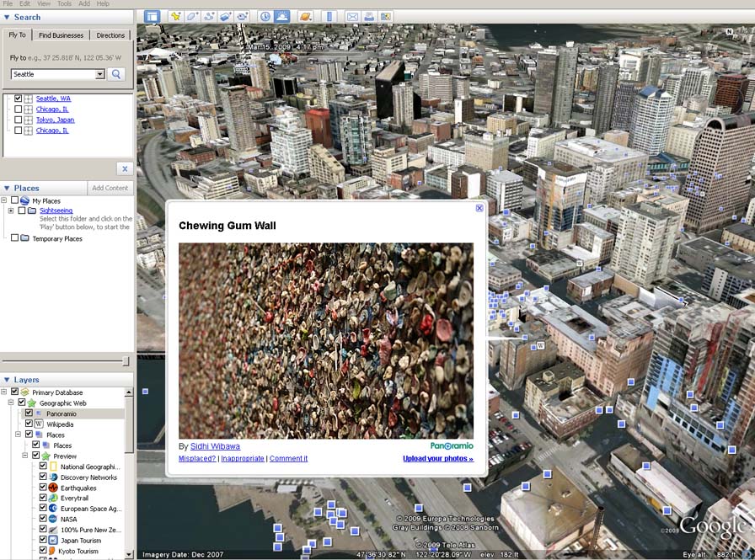Image resolution: width=755 pixels, height=560 pixels.
Task: Click the Add Content button
Action: (x=110, y=188)
